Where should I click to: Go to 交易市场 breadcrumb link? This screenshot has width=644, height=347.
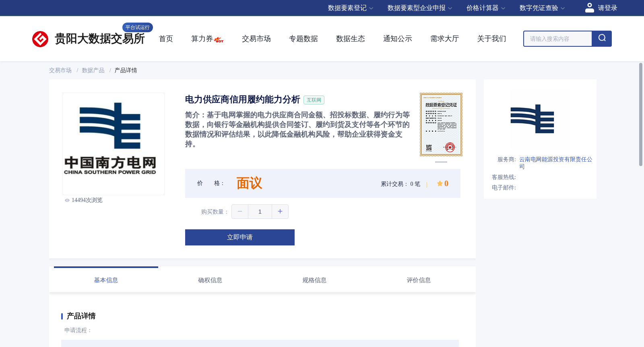pyautogui.click(x=60, y=71)
